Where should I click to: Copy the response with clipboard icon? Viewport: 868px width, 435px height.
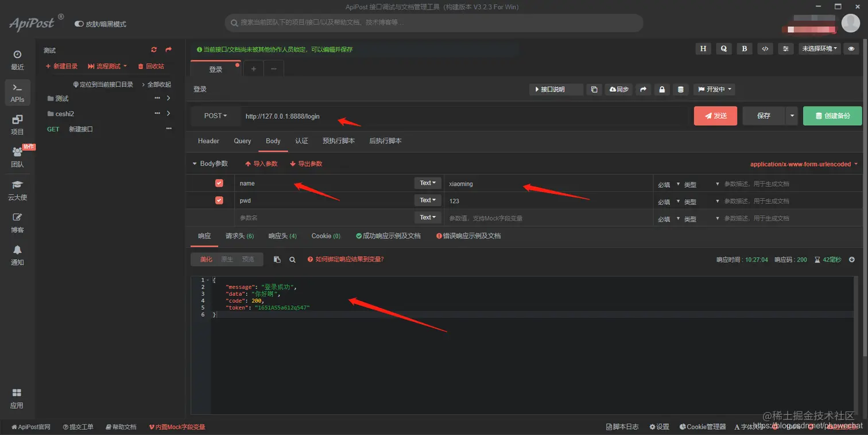pyautogui.click(x=277, y=260)
